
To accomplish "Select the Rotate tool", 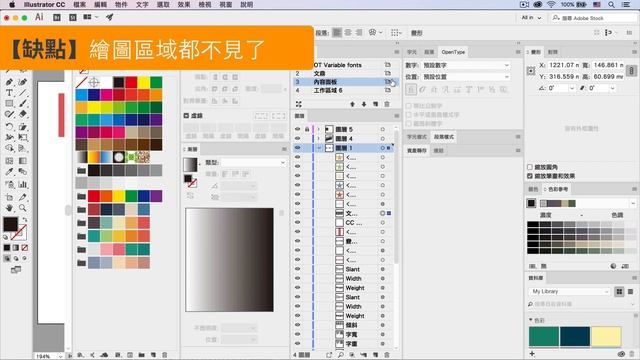I will pyautogui.click(x=9, y=127).
